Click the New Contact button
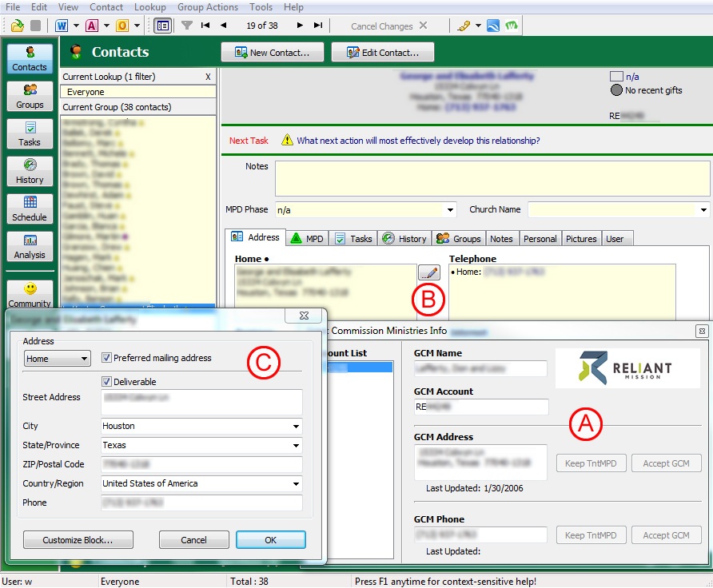The image size is (713, 588). coord(271,53)
